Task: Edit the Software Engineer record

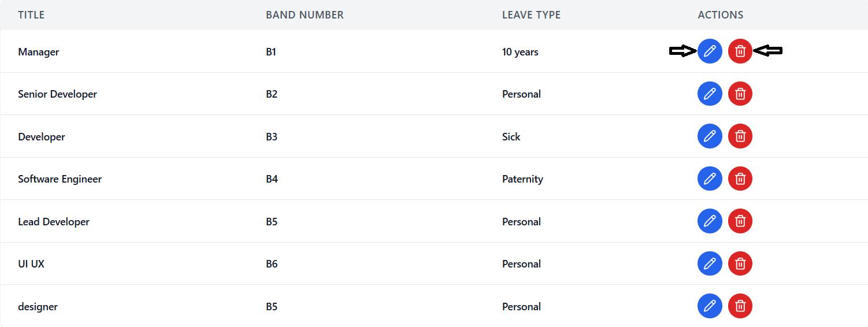Action: [x=710, y=179]
